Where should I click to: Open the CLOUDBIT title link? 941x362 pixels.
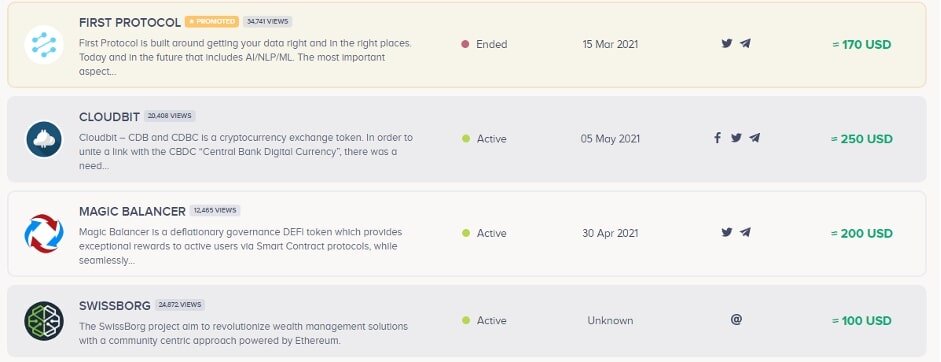(x=109, y=117)
